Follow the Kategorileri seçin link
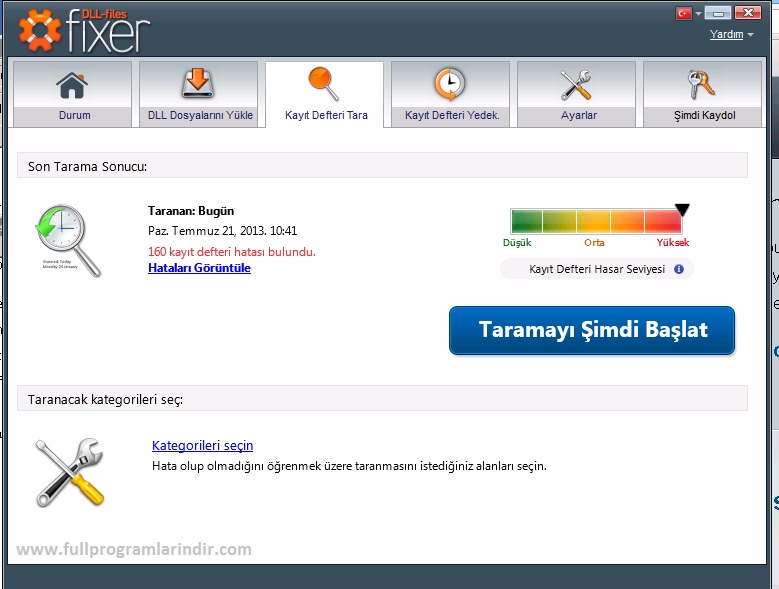The height and width of the screenshot is (589, 779). click(x=202, y=446)
